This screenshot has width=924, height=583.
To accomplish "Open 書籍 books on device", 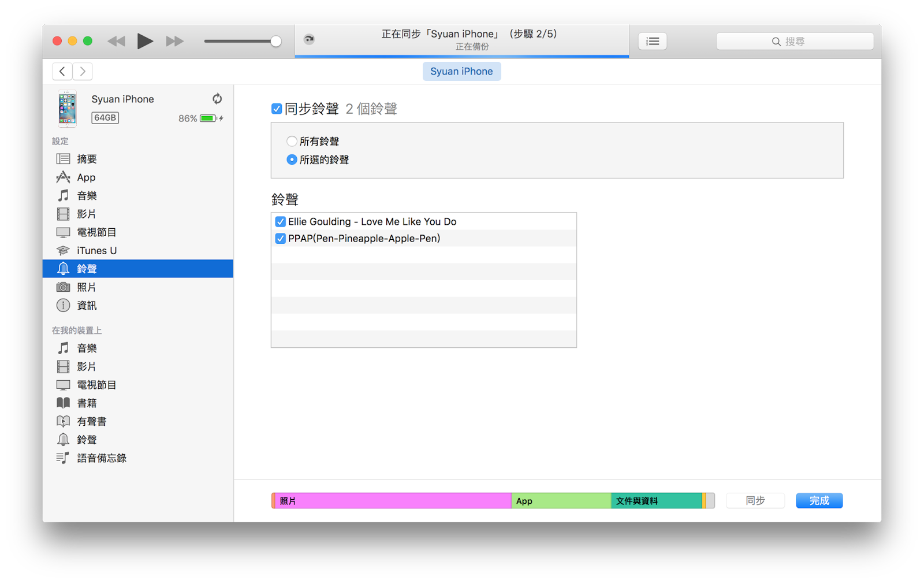I will pos(138,403).
